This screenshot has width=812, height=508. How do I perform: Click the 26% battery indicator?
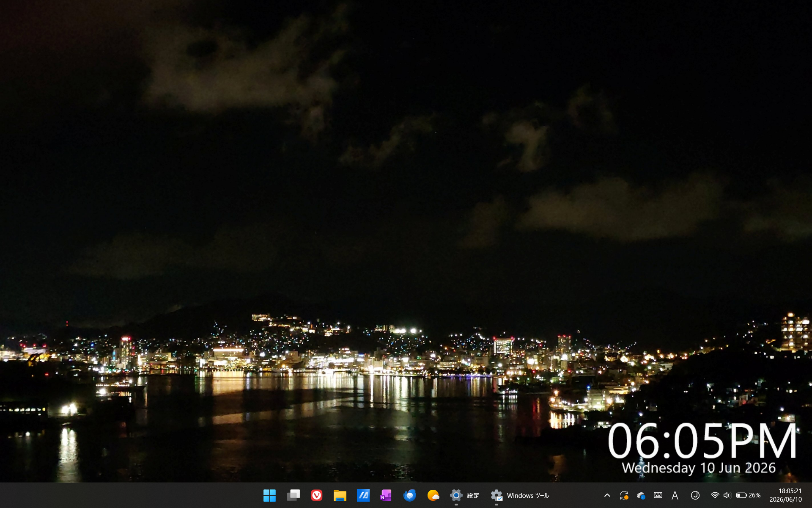click(748, 495)
